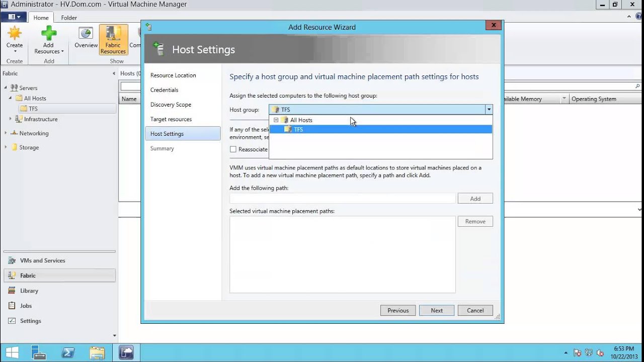The width and height of the screenshot is (644, 362).
Task: Open the Jobs workspace
Action: click(59, 306)
